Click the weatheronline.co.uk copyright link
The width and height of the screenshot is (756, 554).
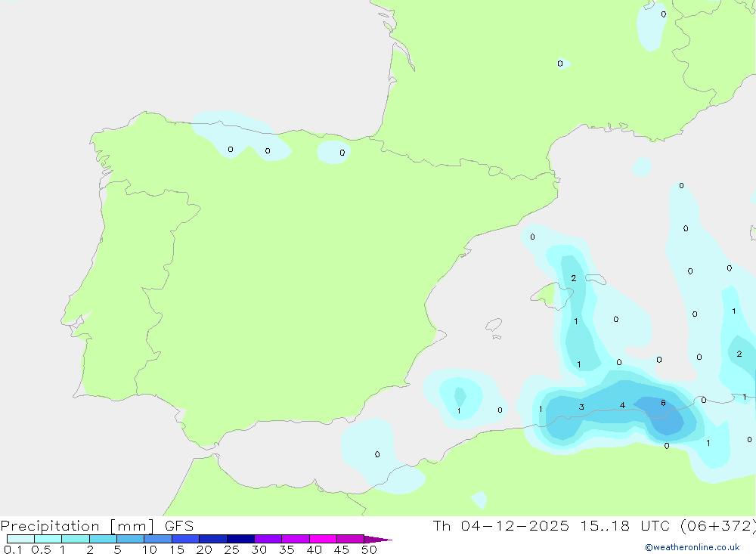(692, 547)
